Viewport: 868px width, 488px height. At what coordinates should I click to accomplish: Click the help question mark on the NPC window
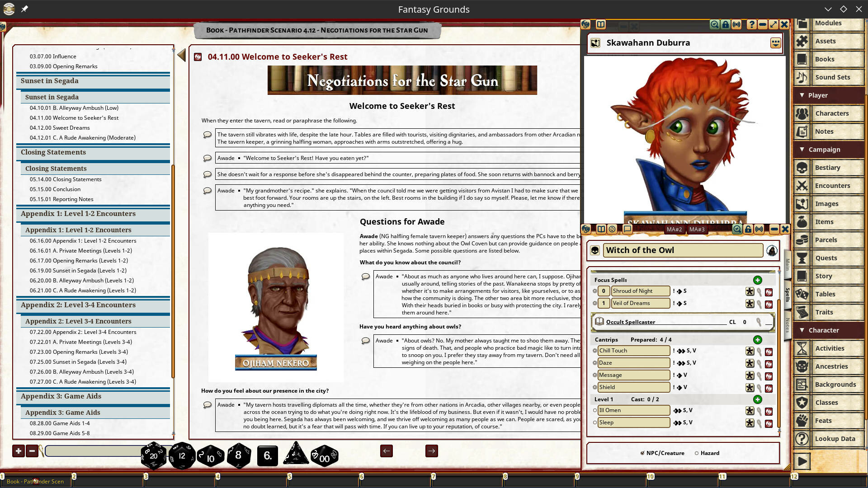751,24
